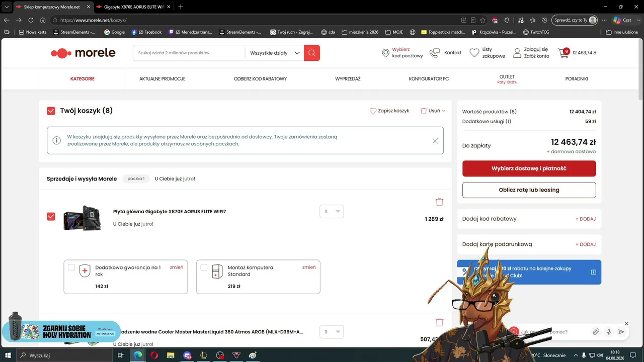This screenshot has height=362, width=644.
Task: Click DODAJ next to Dodaj kod rabatowy
Action: tap(586, 219)
